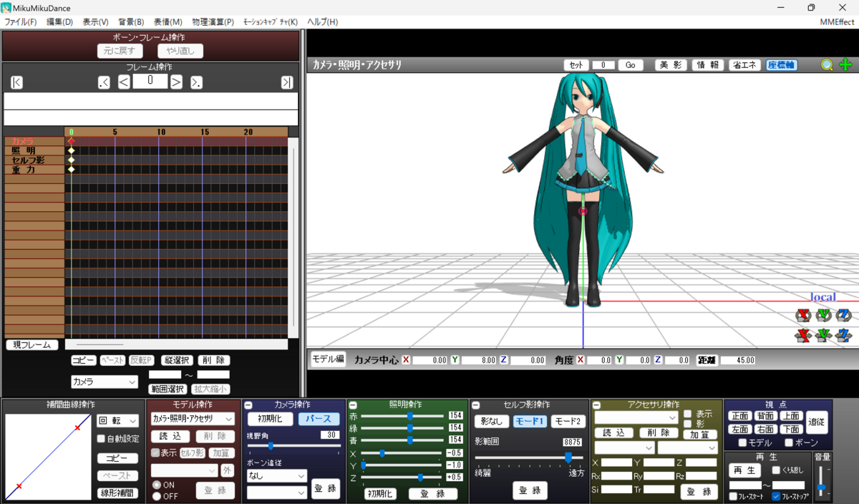Click the green Y upper local rotation icon
The height and width of the screenshot is (504, 859).
[823, 315]
